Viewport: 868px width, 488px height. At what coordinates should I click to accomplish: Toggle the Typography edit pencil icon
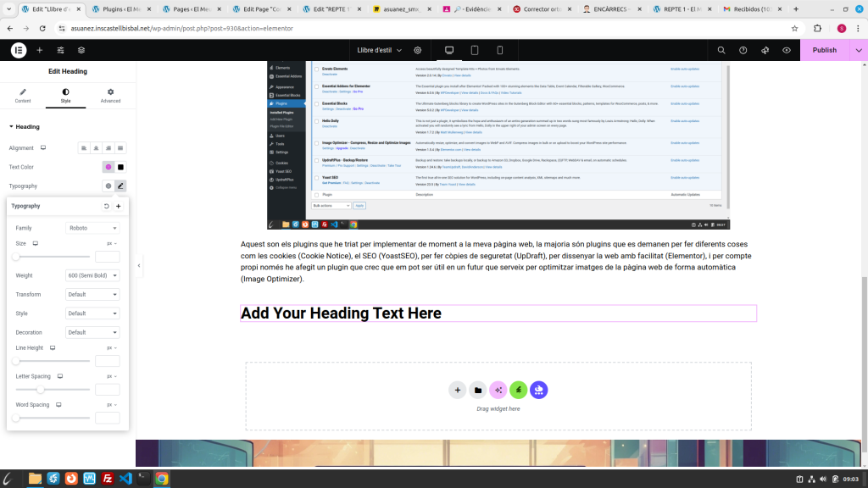pos(120,186)
